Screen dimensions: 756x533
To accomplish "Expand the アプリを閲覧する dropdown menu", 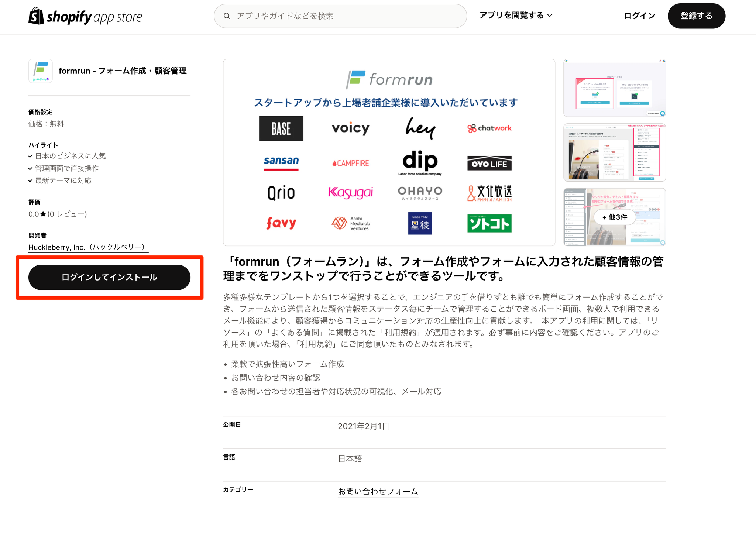I will (511, 16).
